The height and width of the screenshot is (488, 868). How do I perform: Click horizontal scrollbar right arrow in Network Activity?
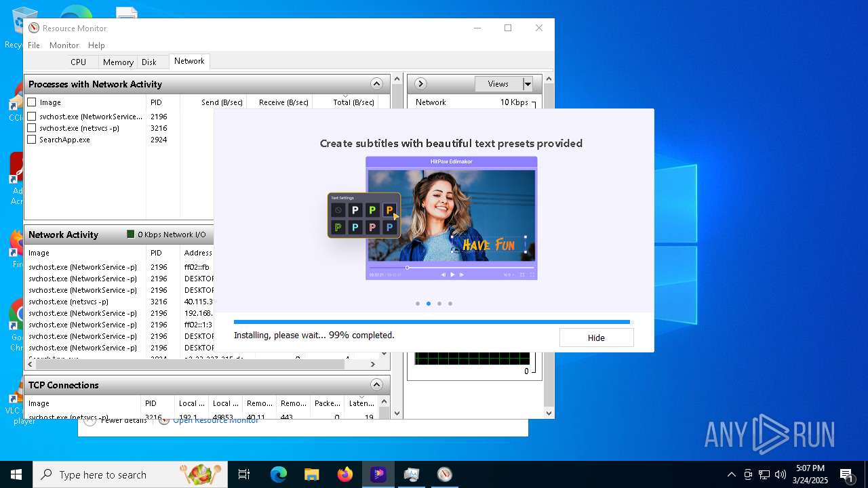tap(372, 364)
